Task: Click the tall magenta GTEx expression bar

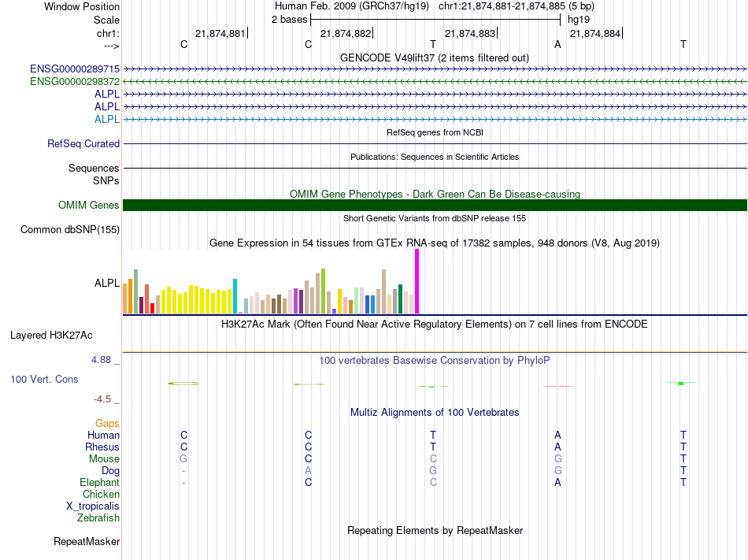Action: [x=417, y=281]
